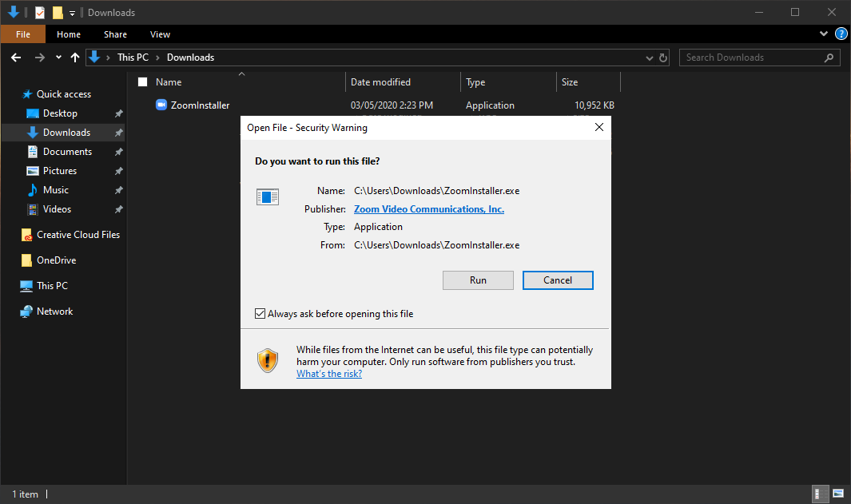Expand the chevron after This PC in path
Viewport: 851px width, 504px height.
(157, 58)
